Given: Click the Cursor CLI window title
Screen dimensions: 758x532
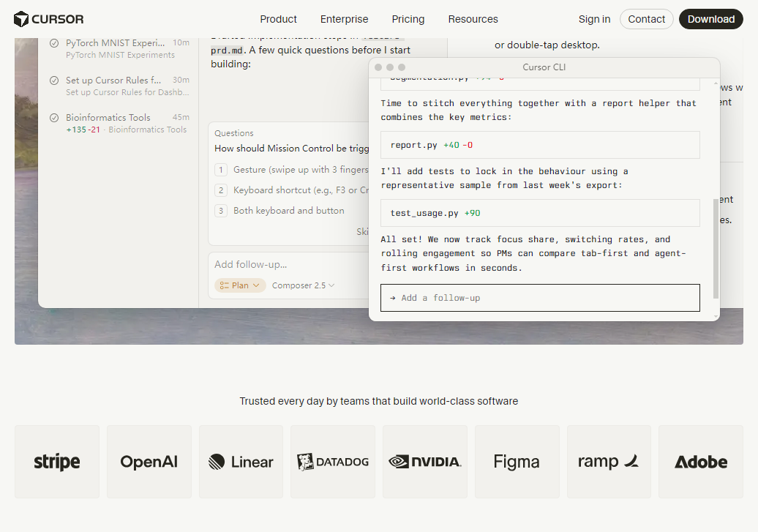Looking at the screenshot, I should coord(544,67).
